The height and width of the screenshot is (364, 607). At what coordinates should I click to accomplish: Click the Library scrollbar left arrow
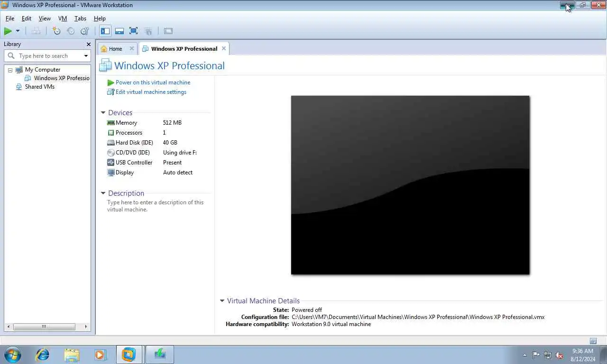tap(8, 327)
